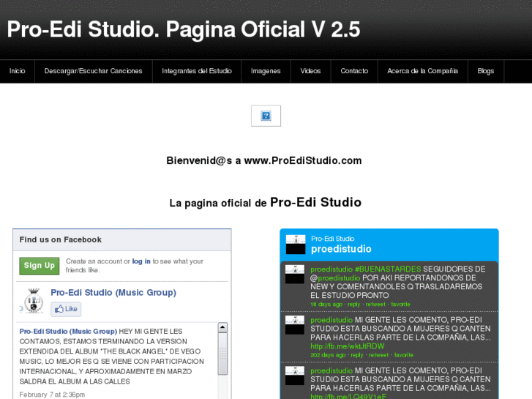Click the Twitter widget header profile avatar
This screenshot has height=399, width=532.
point(296,244)
